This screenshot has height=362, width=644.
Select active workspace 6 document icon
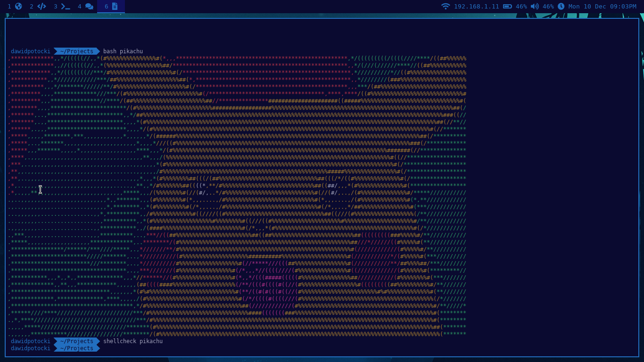pyautogui.click(x=115, y=7)
